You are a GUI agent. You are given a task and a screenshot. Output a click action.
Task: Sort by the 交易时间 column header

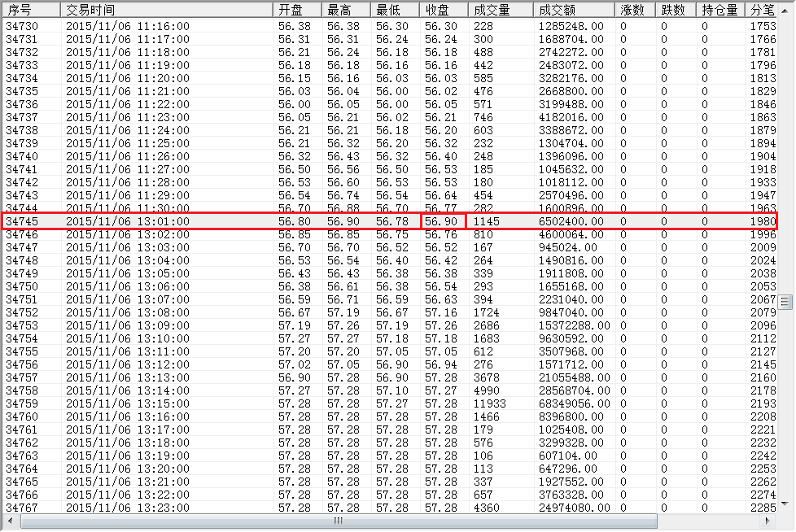coord(167,10)
